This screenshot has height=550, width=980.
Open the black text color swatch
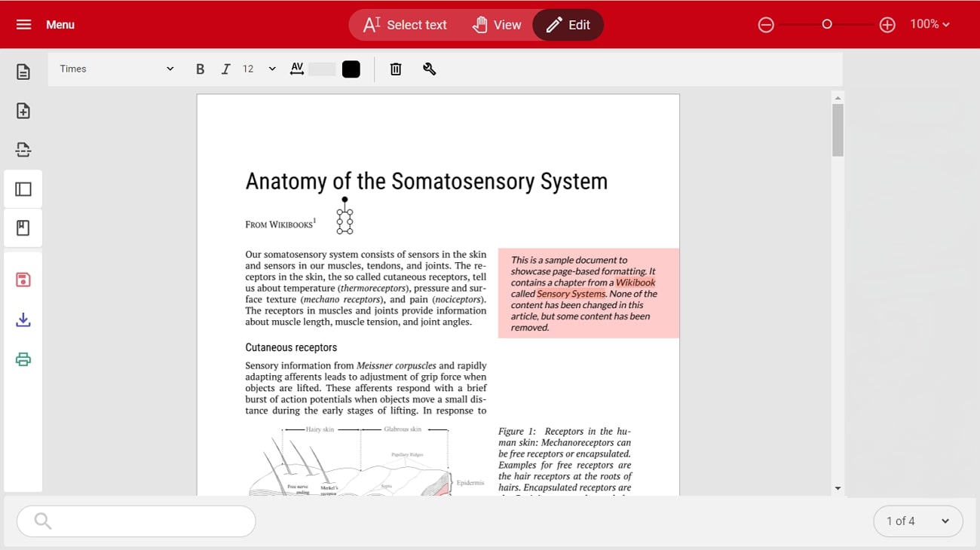tap(351, 69)
